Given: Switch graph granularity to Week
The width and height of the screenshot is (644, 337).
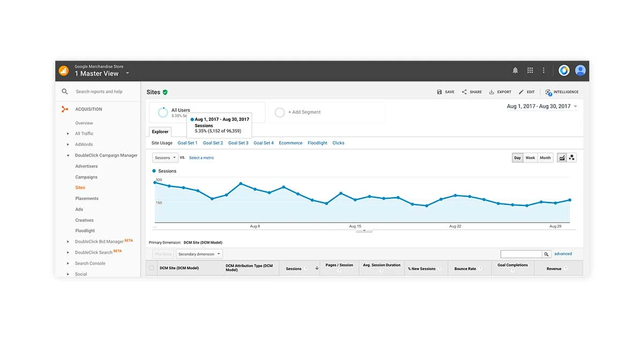Looking at the screenshot, I should point(530,158).
